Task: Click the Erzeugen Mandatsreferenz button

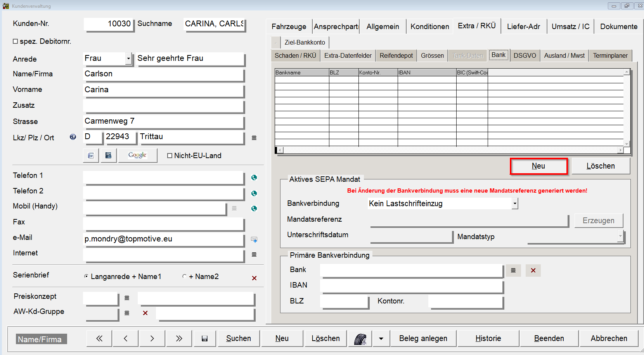Action: [x=599, y=221]
